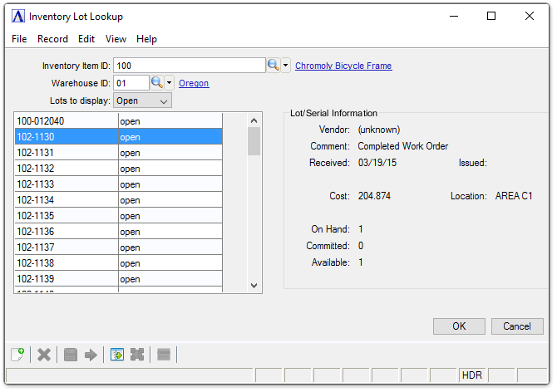This screenshot has width=557, height=392.
Task: Open dropdown arrow next to Inventory Item lookup
Action: tap(286, 66)
